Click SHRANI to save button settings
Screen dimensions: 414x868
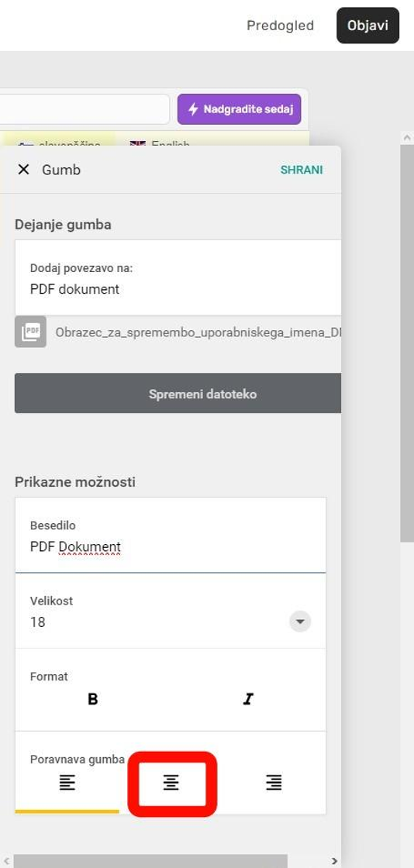pyautogui.click(x=301, y=170)
